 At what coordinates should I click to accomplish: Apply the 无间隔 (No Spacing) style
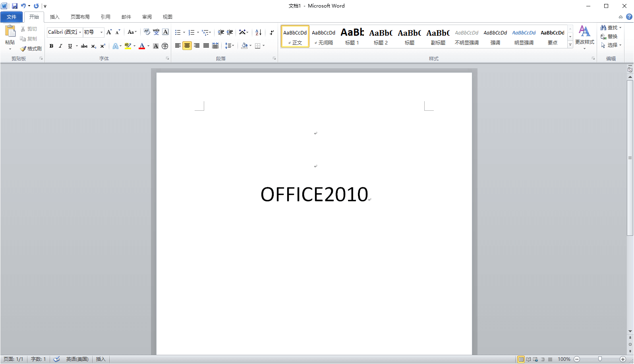(x=323, y=36)
